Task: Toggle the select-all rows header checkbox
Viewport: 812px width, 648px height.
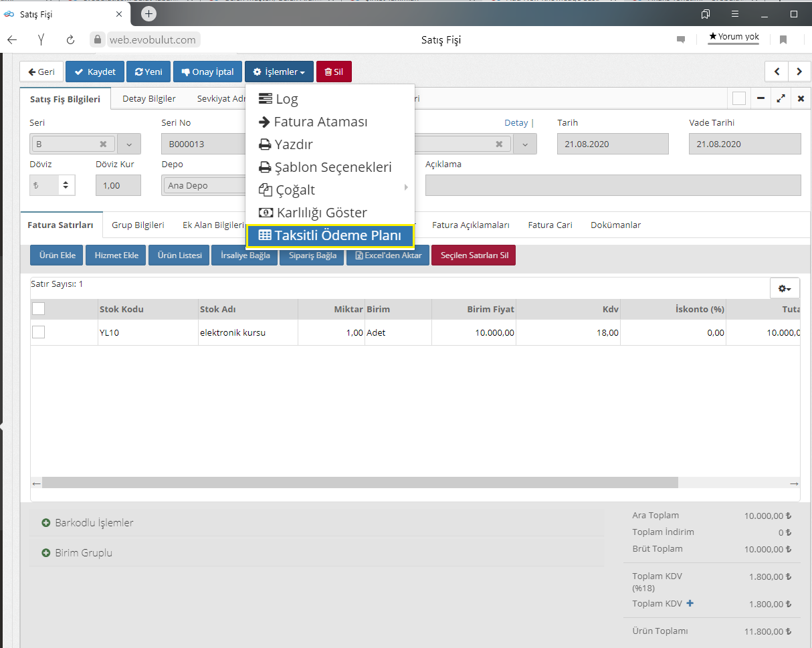Action: click(x=39, y=308)
